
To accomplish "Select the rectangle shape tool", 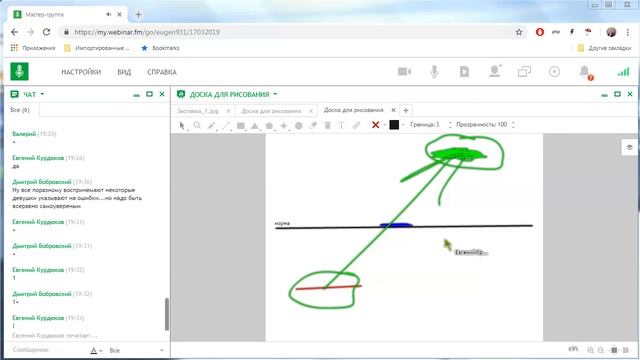I will [x=240, y=125].
